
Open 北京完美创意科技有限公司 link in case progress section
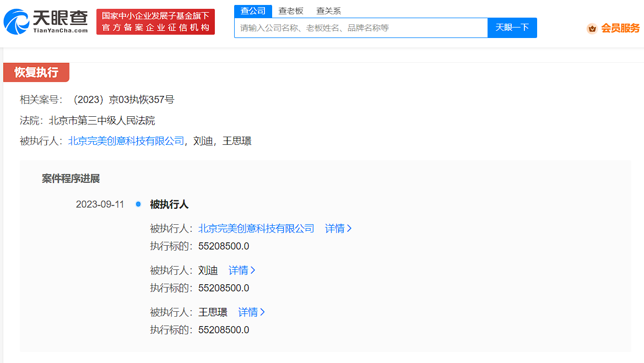256,228
